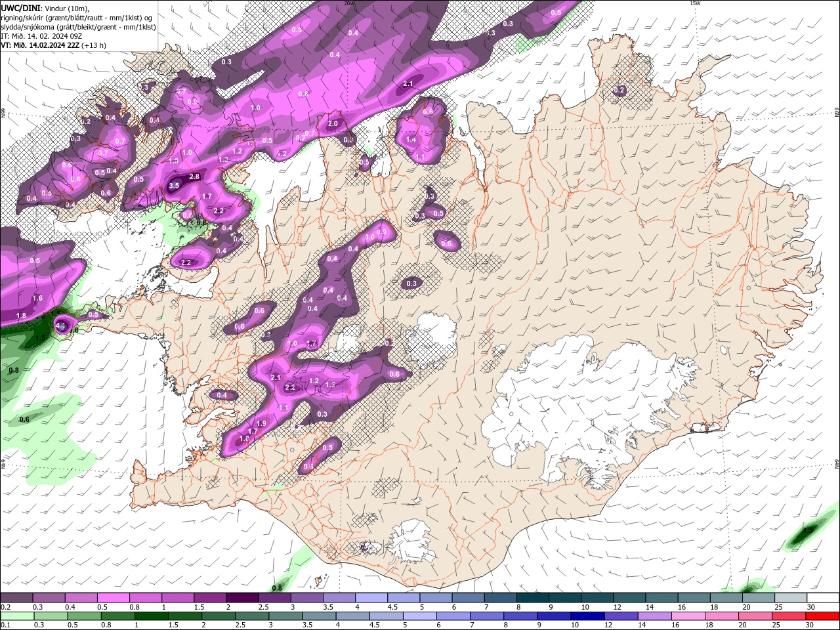
Task: Click the palest green '0.1' swatch, rain legend row
Action: (x=16, y=616)
